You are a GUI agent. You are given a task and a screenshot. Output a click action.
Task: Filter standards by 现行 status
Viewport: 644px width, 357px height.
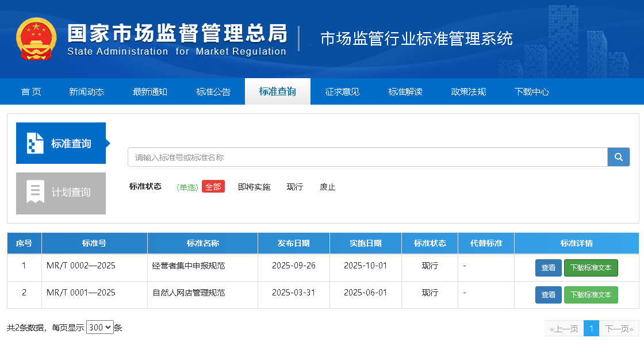pos(295,187)
